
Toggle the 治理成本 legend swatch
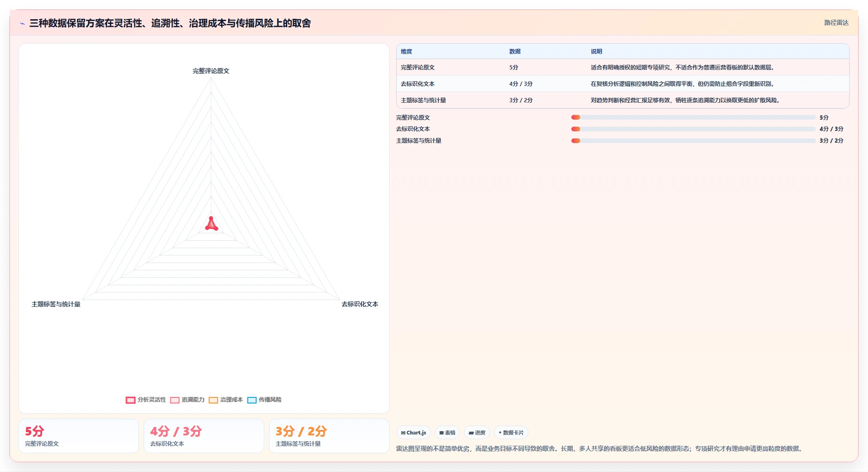click(x=213, y=400)
